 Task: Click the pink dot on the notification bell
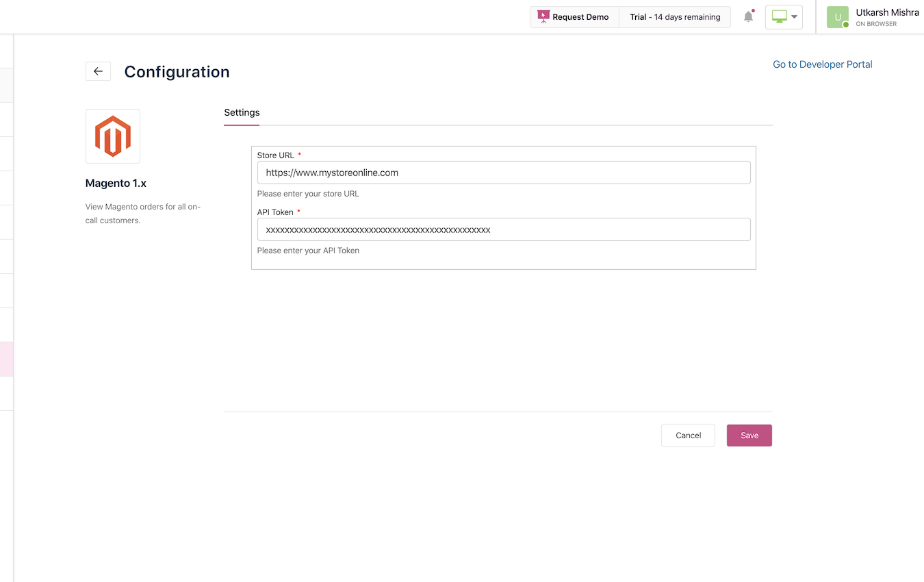(x=754, y=11)
